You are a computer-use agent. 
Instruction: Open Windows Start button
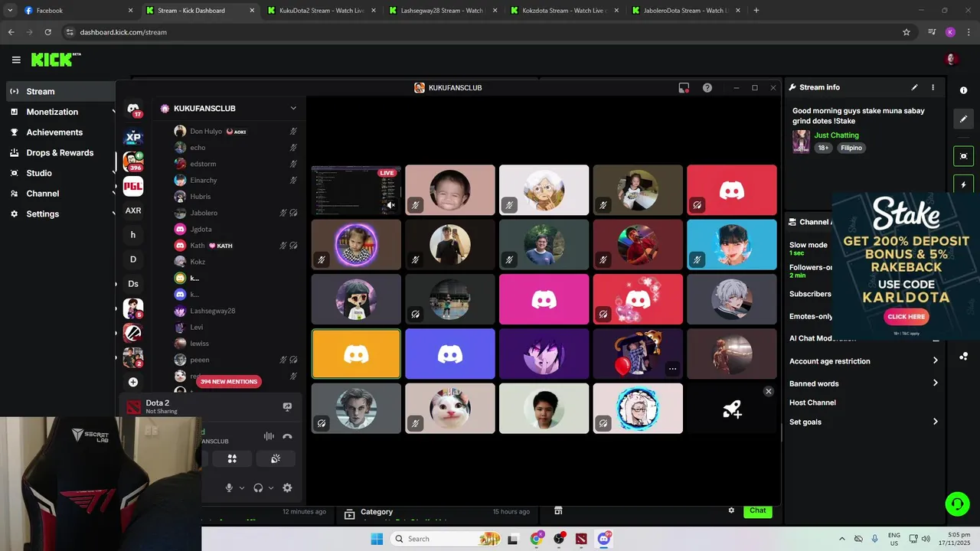pyautogui.click(x=377, y=539)
